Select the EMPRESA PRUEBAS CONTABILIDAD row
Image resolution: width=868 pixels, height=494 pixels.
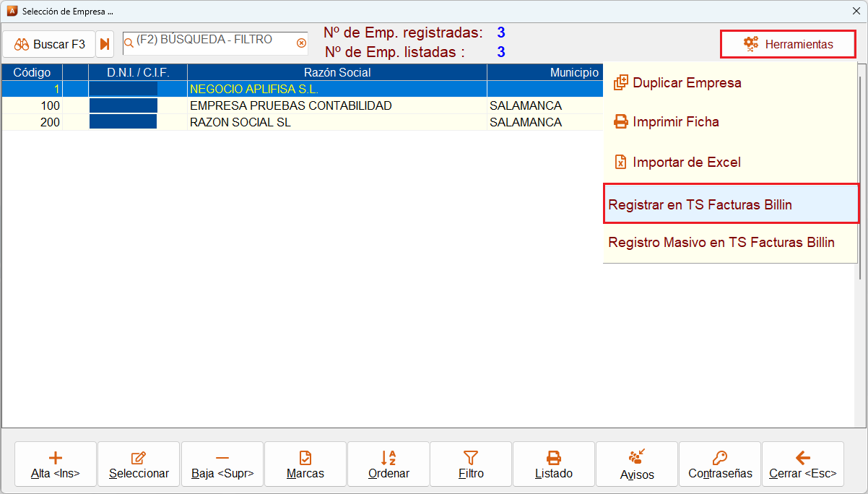pyautogui.click(x=302, y=106)
